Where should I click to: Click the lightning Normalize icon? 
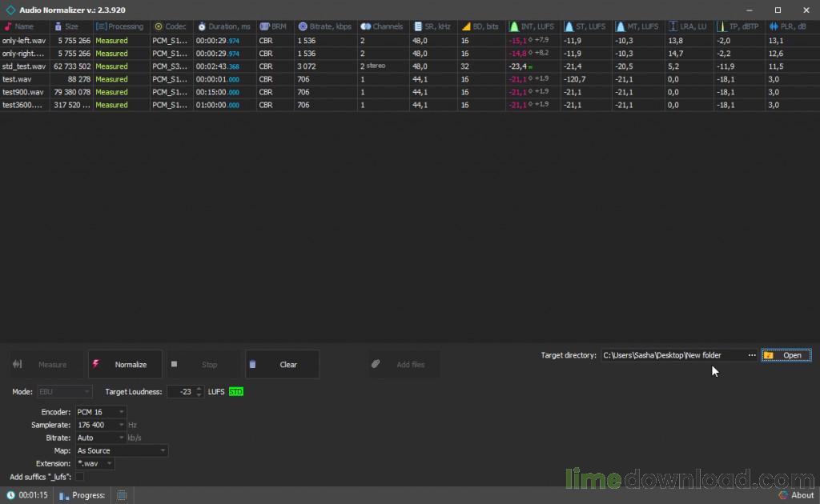point(96,364)
